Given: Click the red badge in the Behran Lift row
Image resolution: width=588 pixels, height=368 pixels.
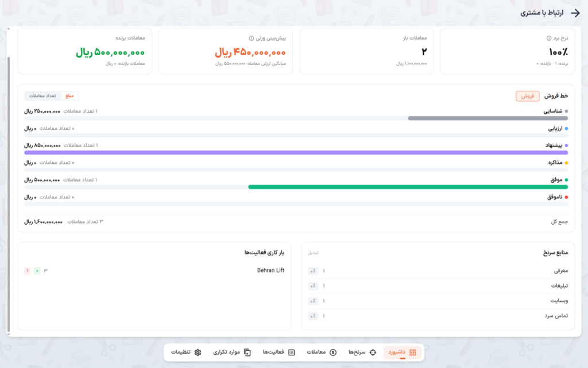Looking at the screenshot, I should point(27,271).
